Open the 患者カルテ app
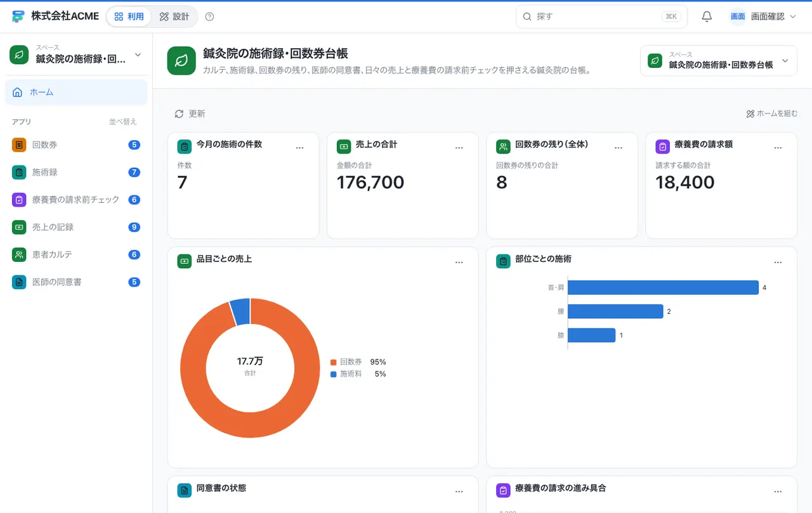This screenshot has height=513, width=812. pyautogui.click(x=76, y=254)
